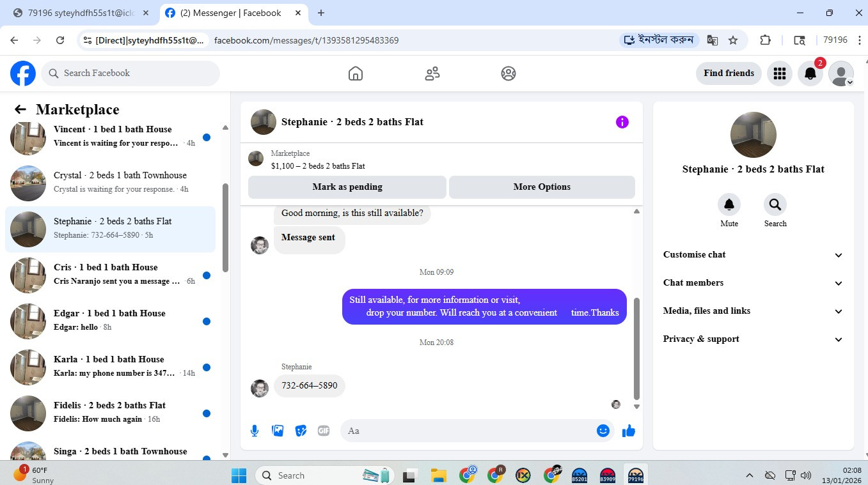The image size is (868, 485).
Task: Expand Media, files and links section
Action: click(754, 311)
